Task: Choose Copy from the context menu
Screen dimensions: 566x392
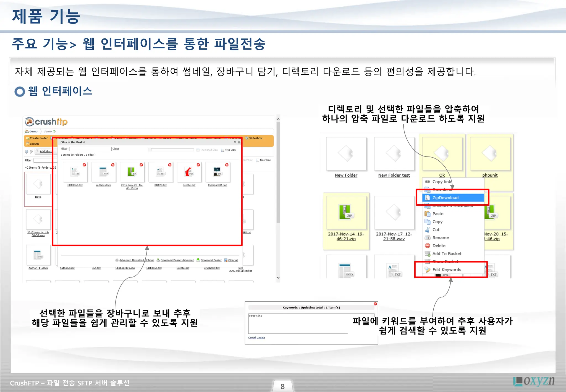Action: click(454, 222)
